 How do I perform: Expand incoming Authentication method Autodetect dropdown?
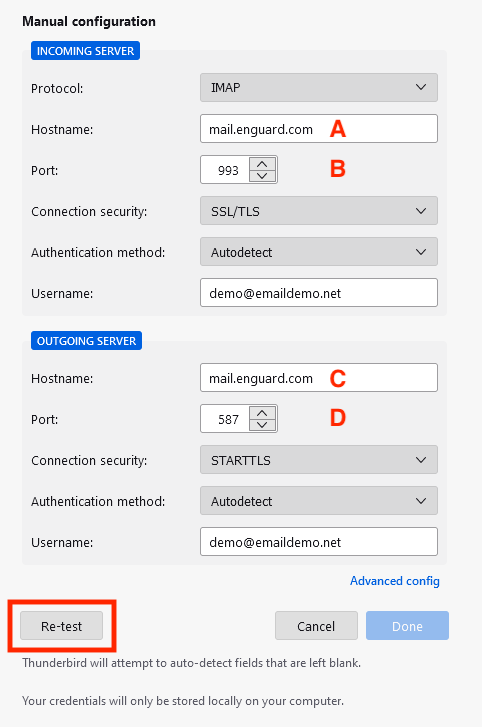(x=319, y=252)
